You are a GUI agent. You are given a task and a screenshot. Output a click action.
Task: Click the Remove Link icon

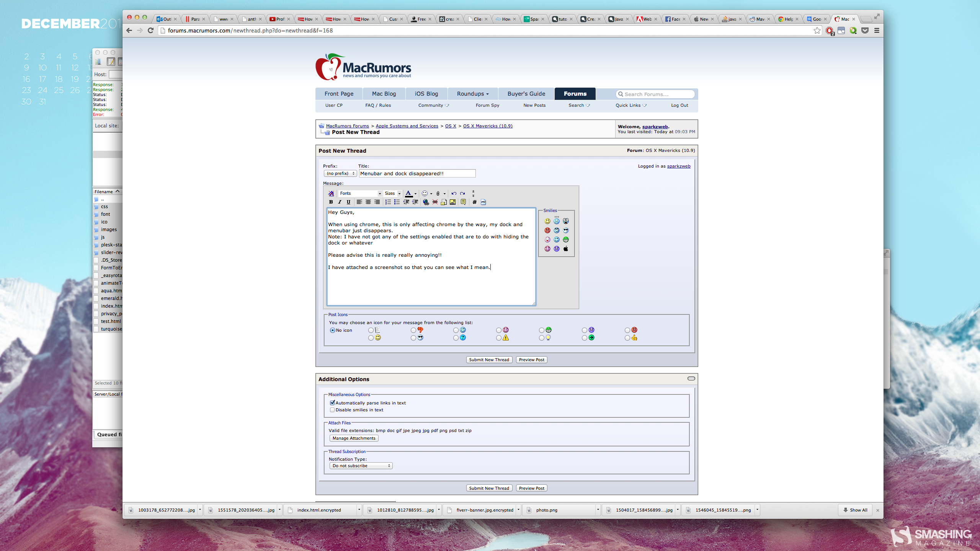click(x=435, y=202)
